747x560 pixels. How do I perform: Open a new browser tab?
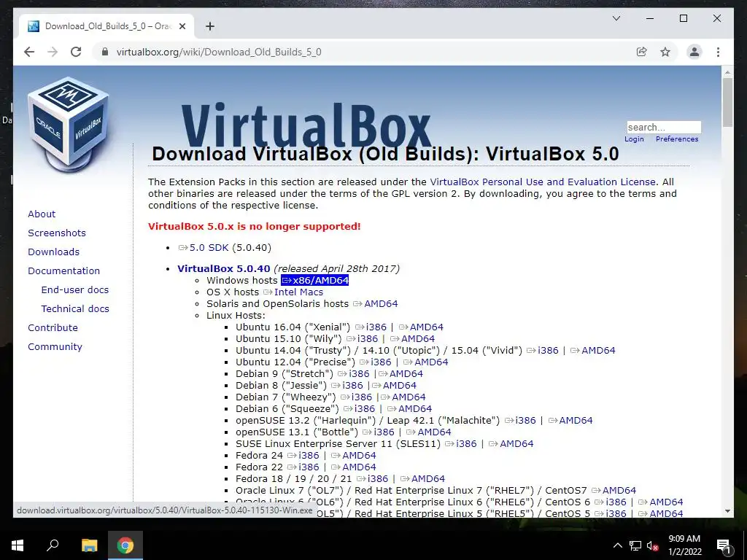click(209, 26)
